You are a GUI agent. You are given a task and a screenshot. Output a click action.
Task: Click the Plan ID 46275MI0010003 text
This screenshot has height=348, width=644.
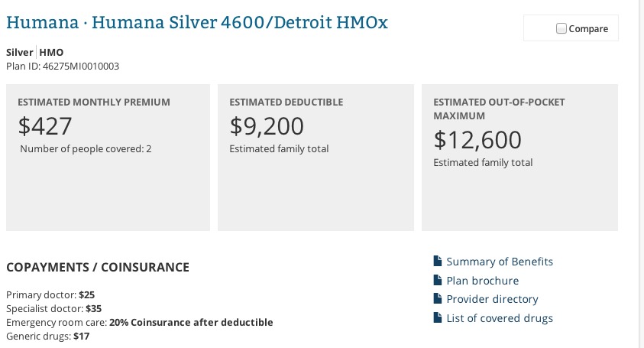63,67
